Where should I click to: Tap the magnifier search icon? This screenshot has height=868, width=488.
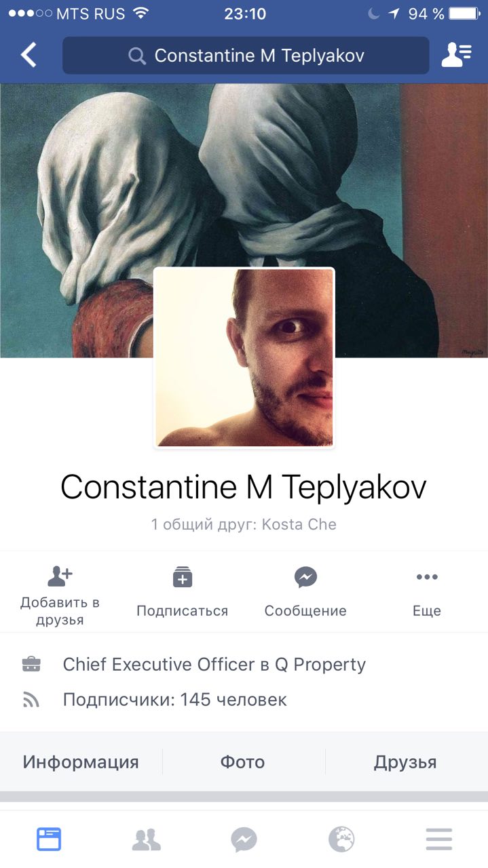(137, 56)
